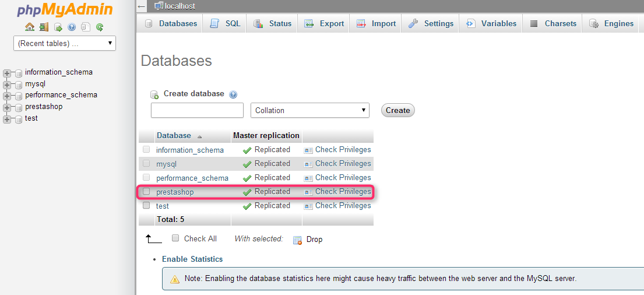Click the green reload navigation icon
This screenshot has width=644, height=295.
100,27
